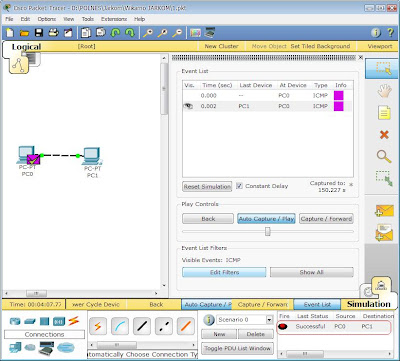
Task: Click Auto Capture / Play in Play Controls
Action: tap(266, 219)
